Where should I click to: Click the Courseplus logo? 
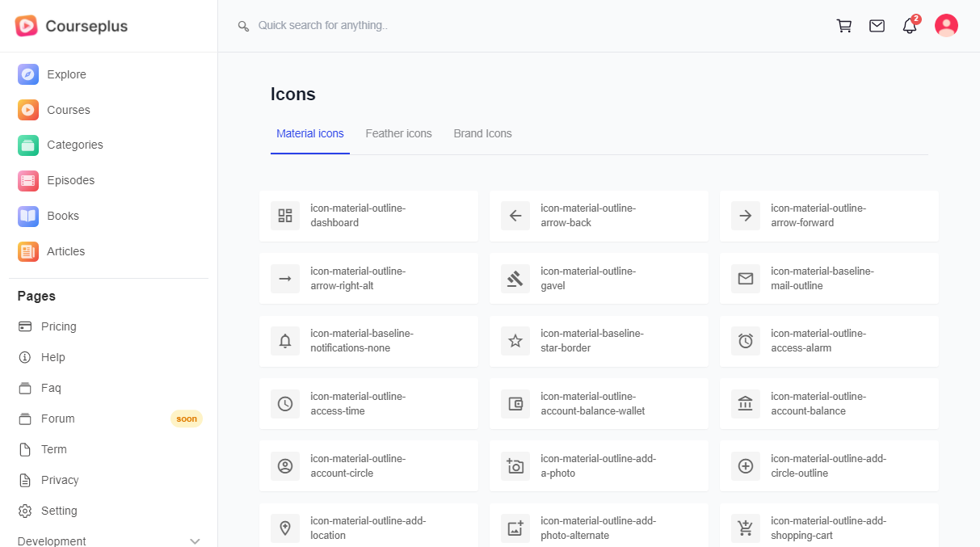(x=71, y=26)
